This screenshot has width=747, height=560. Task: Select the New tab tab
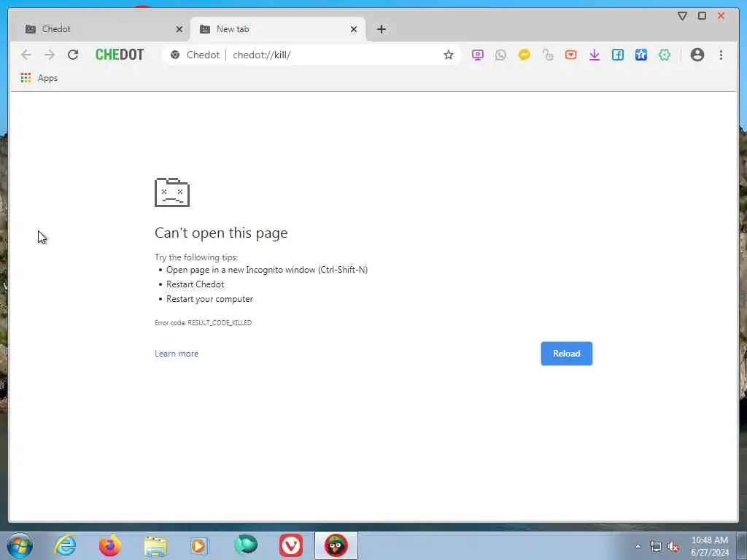click(278, 29)
